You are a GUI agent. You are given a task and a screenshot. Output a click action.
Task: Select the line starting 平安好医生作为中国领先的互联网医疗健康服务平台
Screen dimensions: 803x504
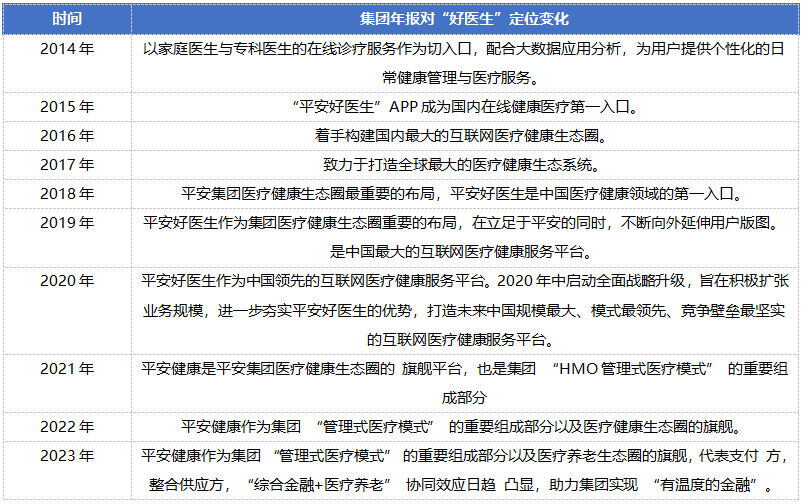(x=465, y=281)
